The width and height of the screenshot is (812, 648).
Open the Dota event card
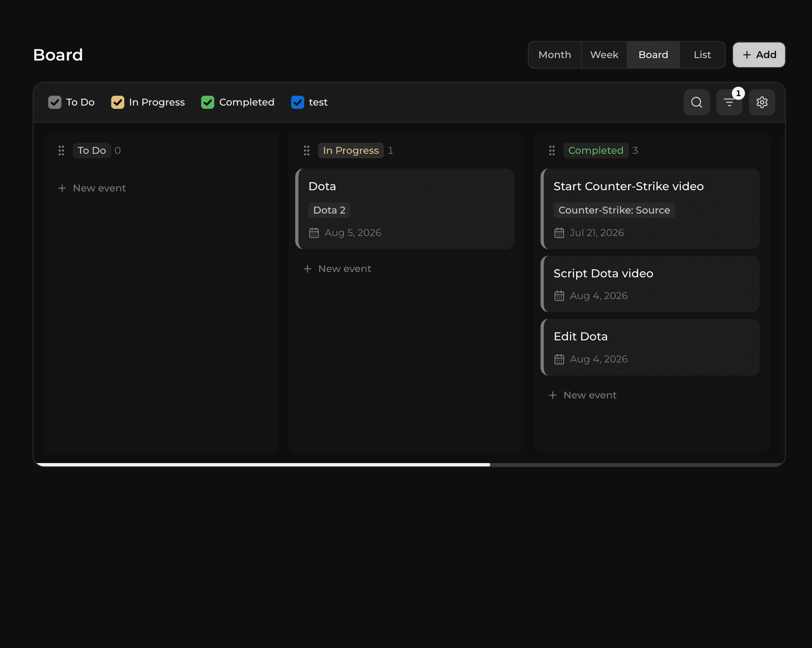[405, 209]
